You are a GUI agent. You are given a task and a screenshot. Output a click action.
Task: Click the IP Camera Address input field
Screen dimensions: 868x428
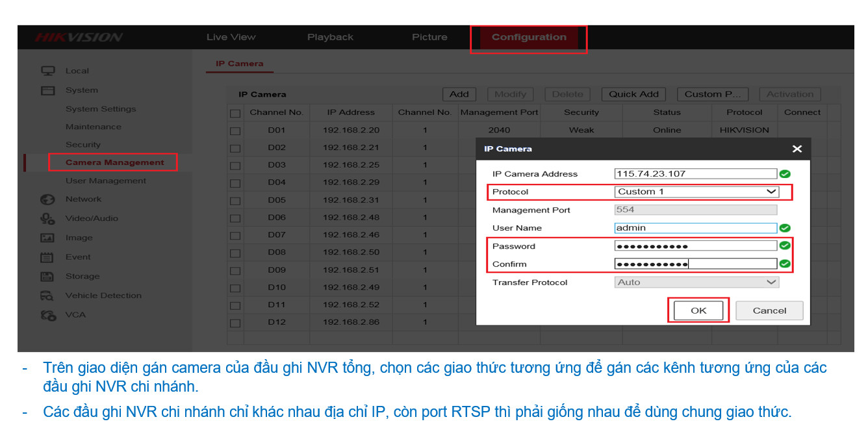click(695, 174)
